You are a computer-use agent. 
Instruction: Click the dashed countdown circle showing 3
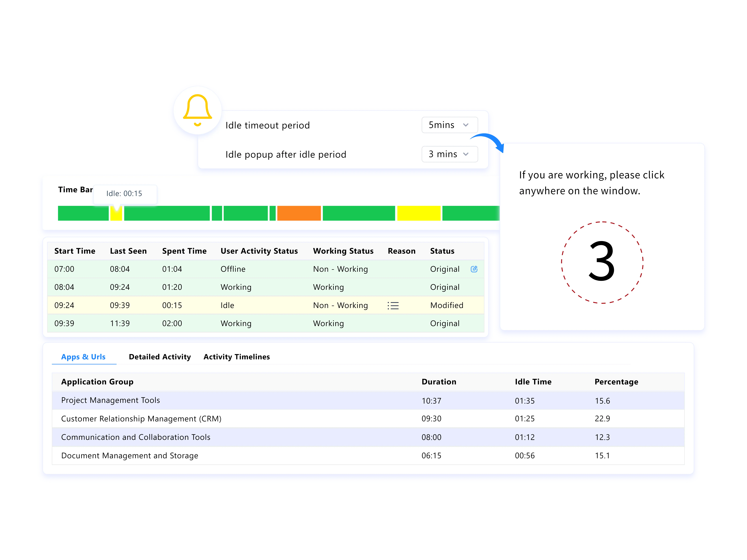(x=602, y=262)
